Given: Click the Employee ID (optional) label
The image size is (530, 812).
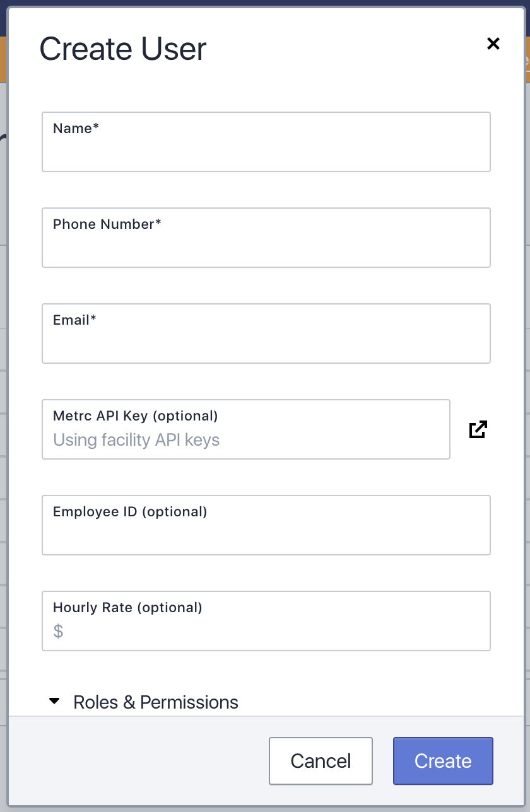Looking at the screenshot, I should pos(130,512).
